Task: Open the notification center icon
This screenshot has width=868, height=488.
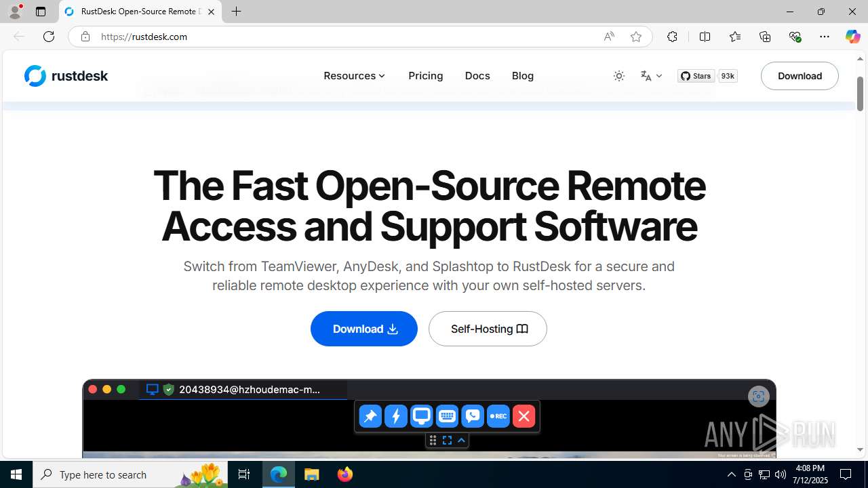Action: point(846,474)
